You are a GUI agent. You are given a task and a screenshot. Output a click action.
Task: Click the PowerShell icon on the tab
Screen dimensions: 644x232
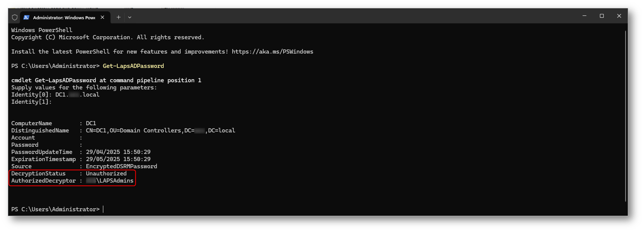26,17
